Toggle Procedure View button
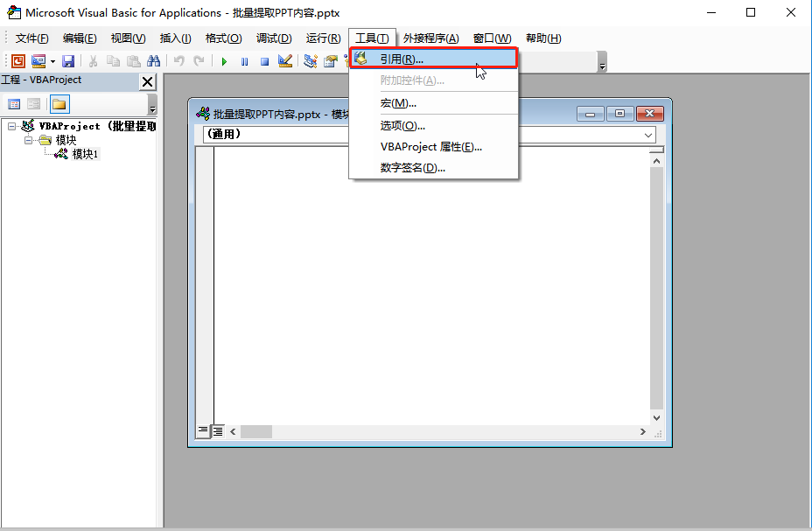 coord(203,431)
